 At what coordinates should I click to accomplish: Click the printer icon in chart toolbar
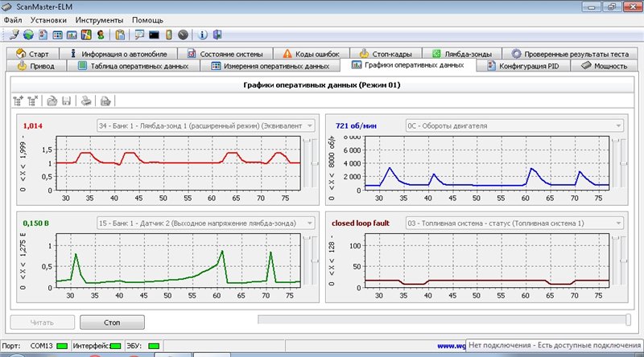point(86,101)
